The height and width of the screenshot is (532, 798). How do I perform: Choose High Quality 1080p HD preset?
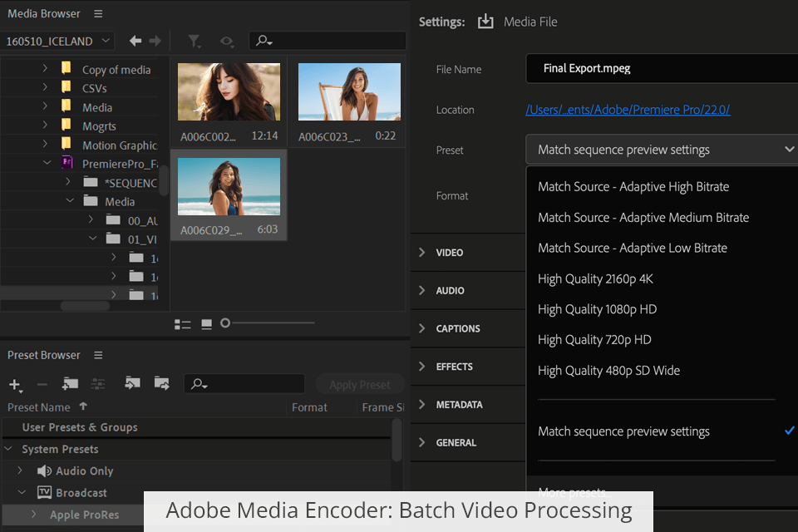[x=598, y=309]
